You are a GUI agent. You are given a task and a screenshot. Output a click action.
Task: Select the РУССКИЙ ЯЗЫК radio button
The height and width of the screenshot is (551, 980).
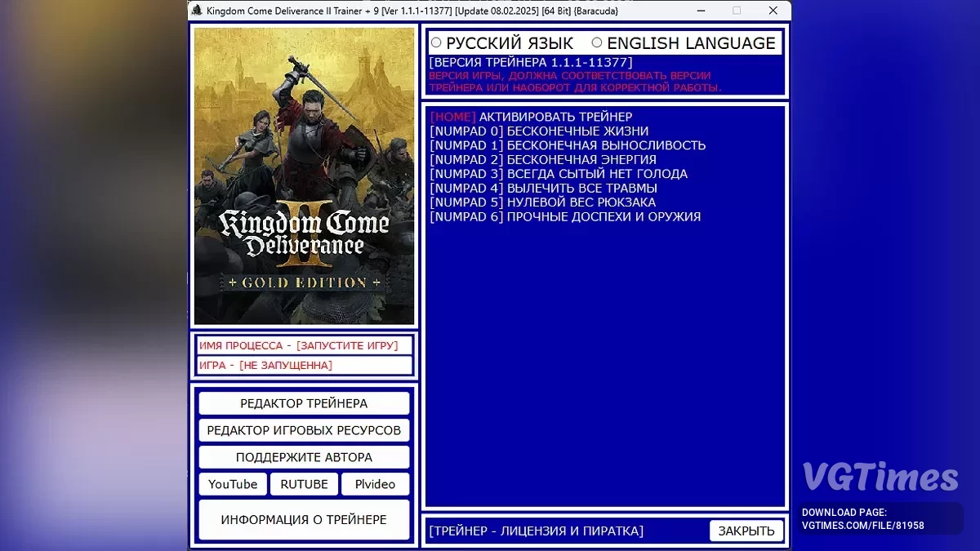coord(437,42)
